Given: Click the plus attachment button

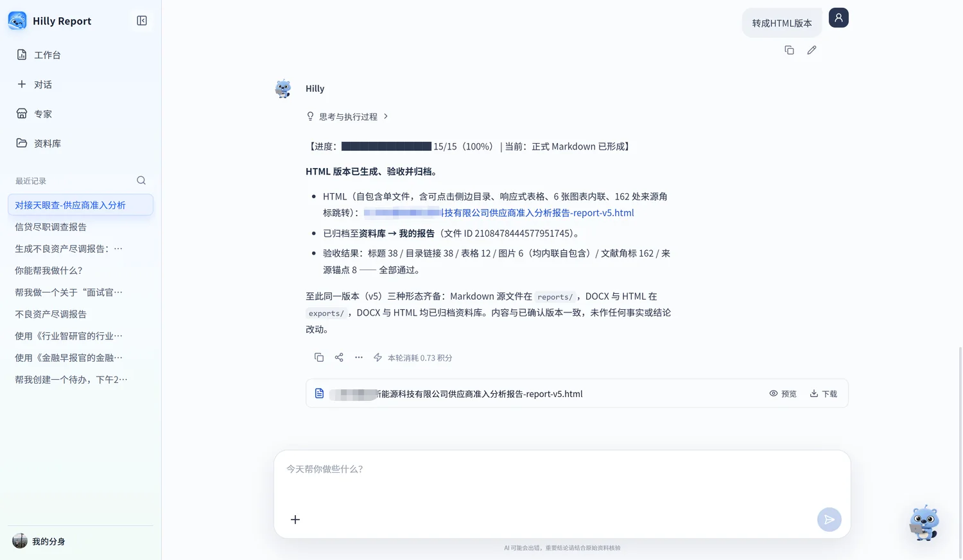Looking at the screenshot, I should [295, 520].
